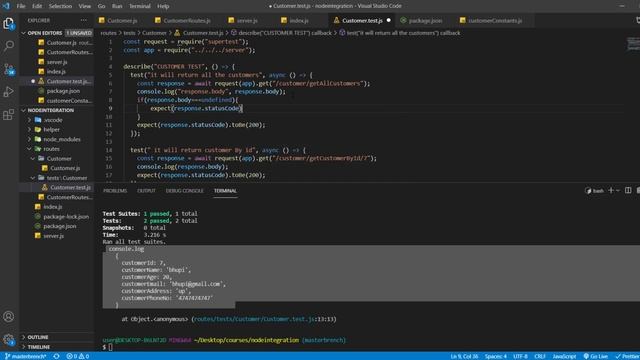Click the Ln 9, Col 36 position indicator
The height and width of the screenshot is (360, 640).
[x=464, y=356]
